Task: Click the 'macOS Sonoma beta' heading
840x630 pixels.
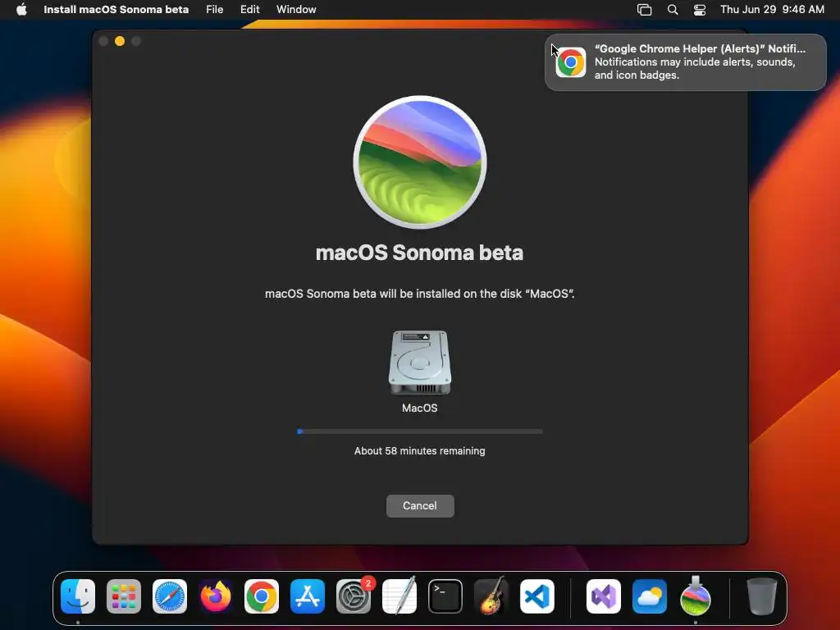Action: point(419,253)
